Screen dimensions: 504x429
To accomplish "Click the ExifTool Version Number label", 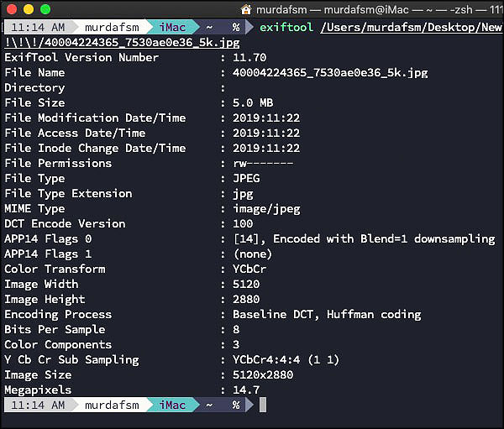I will [x=81, y=58].
